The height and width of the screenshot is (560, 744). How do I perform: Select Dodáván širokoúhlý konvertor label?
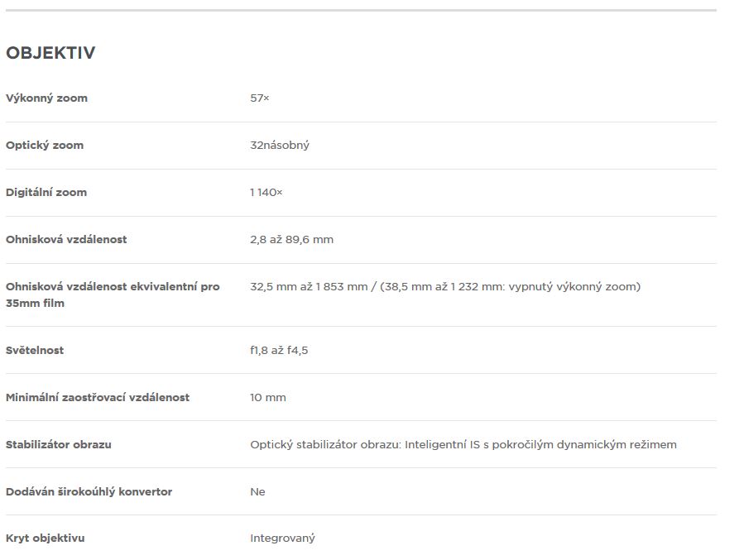[x=89, y=491]
